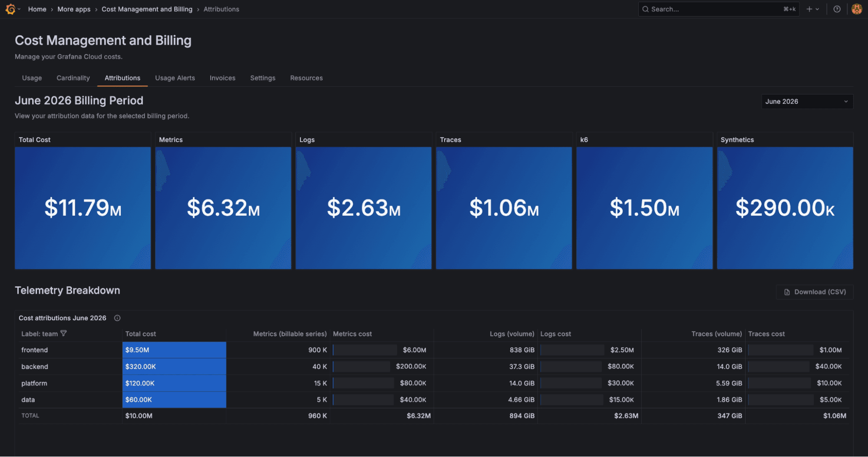Select the platform team row label
The height and width of the screenshot is (457, 868).
pos(34,383)
